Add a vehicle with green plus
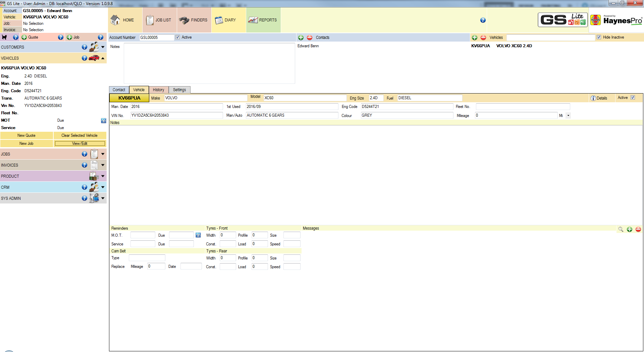This screenshot has width=644, height=352. pyautogui.click(x=475, y=38)
